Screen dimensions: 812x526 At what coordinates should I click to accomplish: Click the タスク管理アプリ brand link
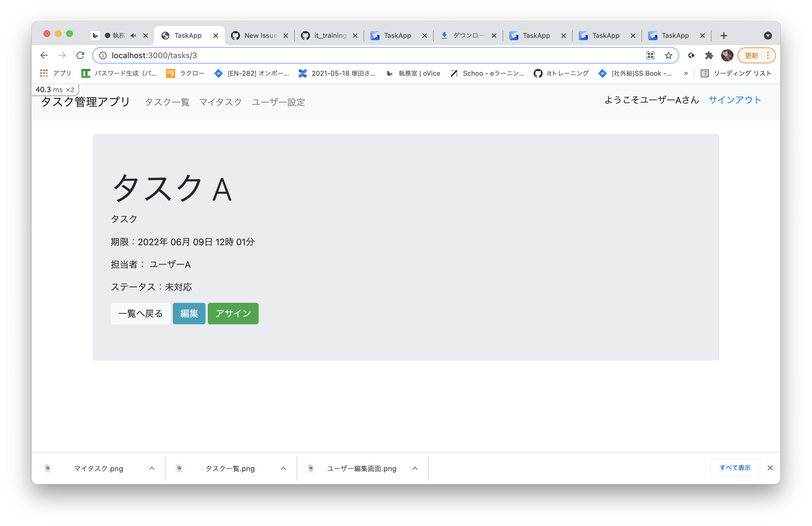[86, 102]
